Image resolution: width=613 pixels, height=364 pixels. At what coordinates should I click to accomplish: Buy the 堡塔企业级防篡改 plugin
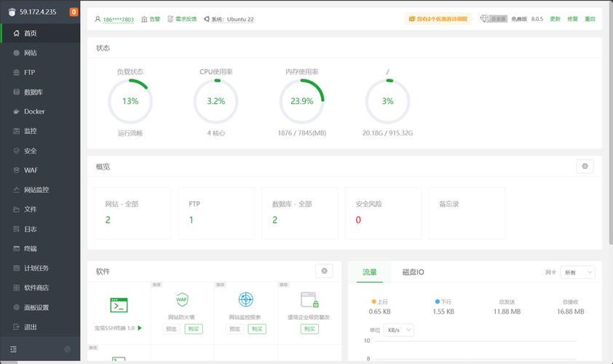click(309, 329)
